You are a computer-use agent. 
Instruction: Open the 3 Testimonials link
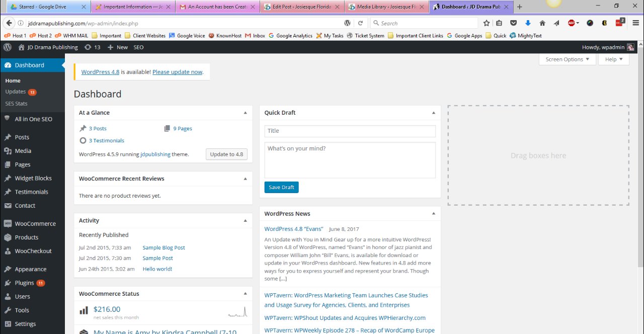point(107,140)
